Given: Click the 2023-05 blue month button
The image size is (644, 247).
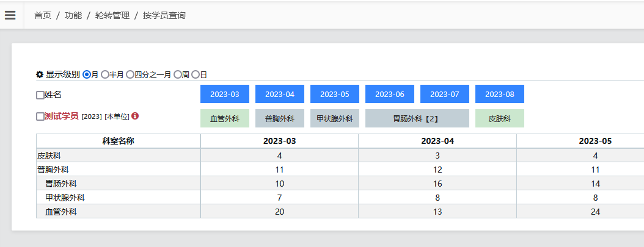Looking at the screenshot, I should [x=335, y=94].
